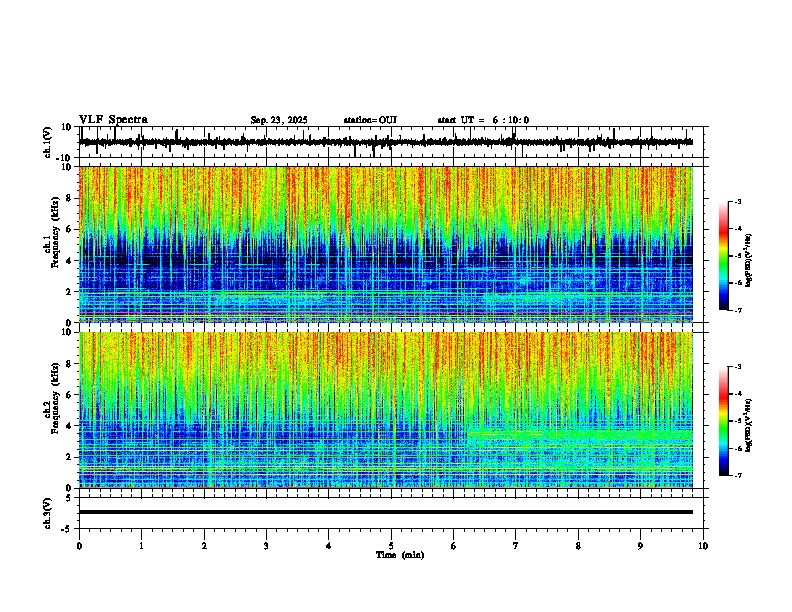Click the ch.1 voltage waveform trace
This screenshot has height=612, width=792.
click(x=386, y=142)
